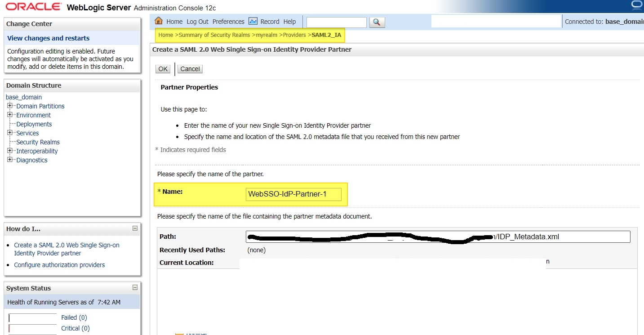Open Security Realms in the domain tree
This screenshot has height=335, width=644.
38,142
